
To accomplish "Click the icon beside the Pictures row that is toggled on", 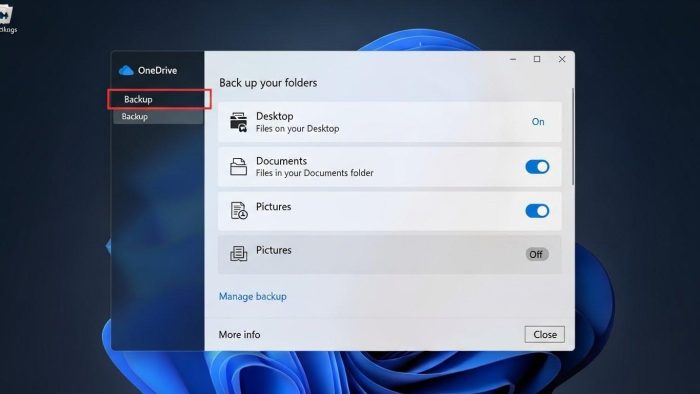I will (x=239, y=211).
